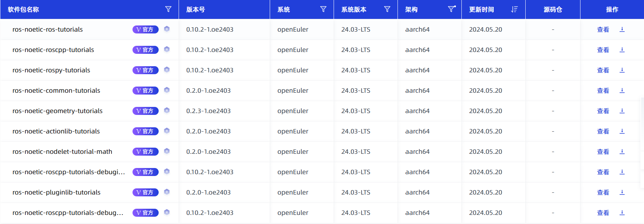Viewport: 644px width, 224px height.
Task: Download ros-noetic-geometry-tutorials package
Action: (x=622, y=111)
